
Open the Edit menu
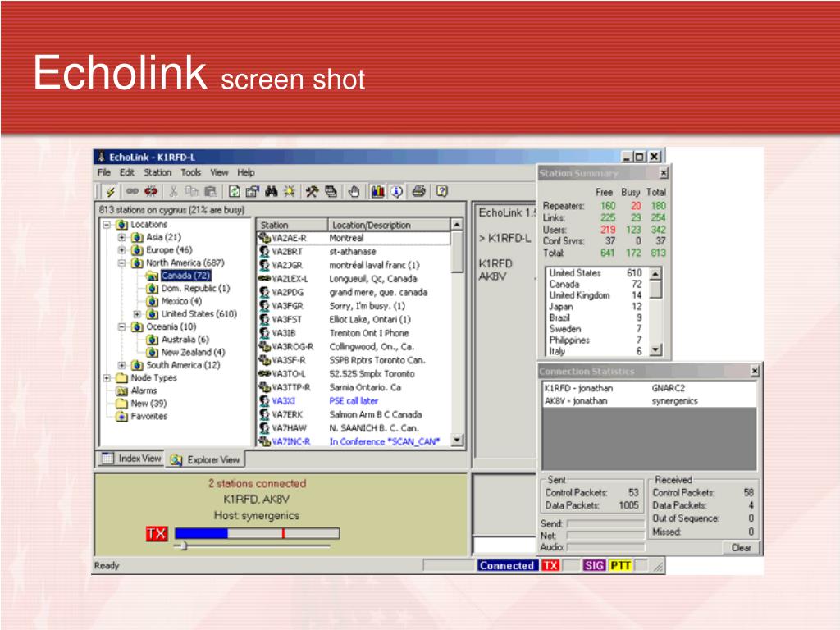click(x=127, y=172)
